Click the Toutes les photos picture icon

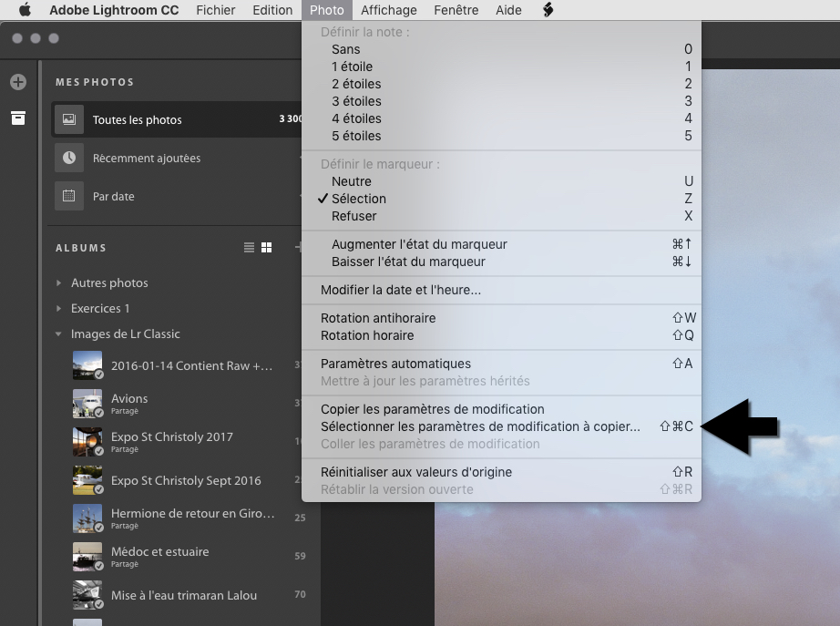(69, 119)
